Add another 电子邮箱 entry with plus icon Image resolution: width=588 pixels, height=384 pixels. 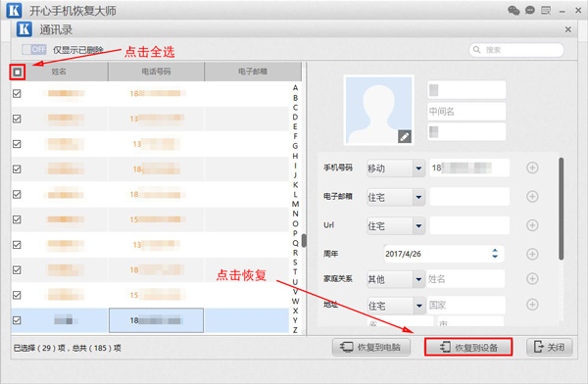[532, 196]
